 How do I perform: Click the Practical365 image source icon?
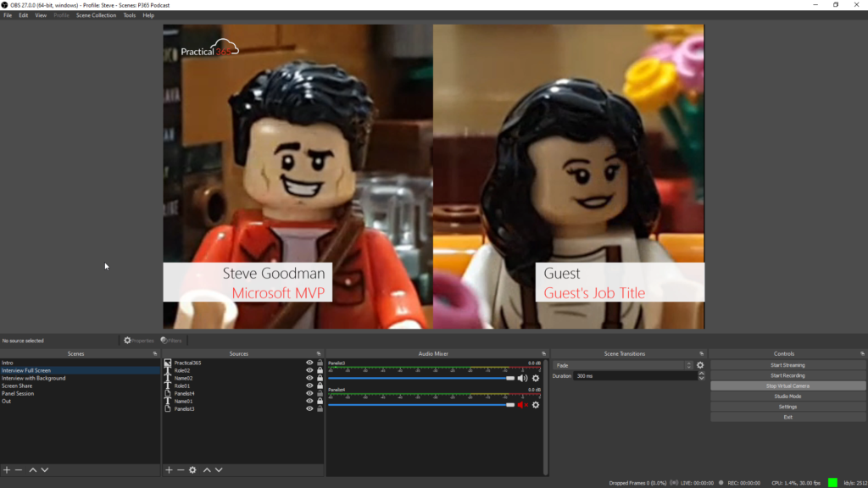point(168,363)
